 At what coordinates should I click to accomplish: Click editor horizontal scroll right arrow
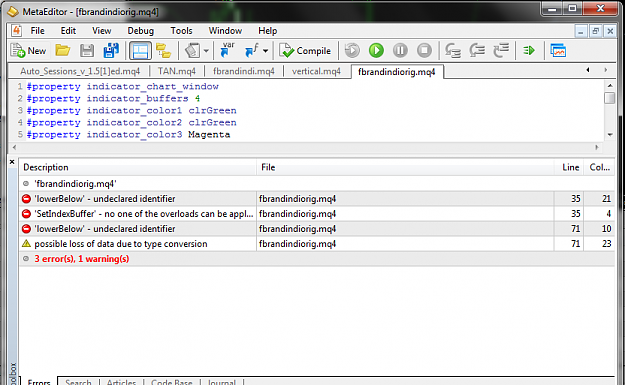tap(597, 147)
